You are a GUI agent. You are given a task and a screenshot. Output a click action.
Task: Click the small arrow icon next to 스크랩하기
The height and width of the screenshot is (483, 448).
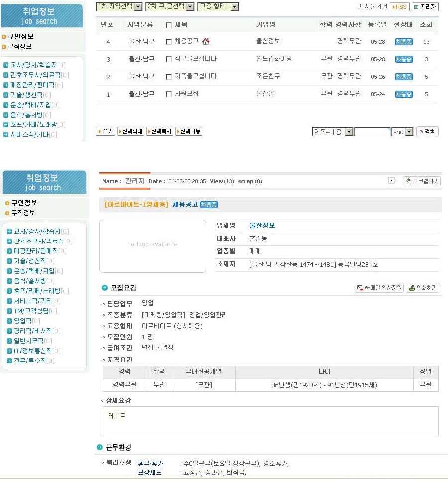tap(392, 181)
